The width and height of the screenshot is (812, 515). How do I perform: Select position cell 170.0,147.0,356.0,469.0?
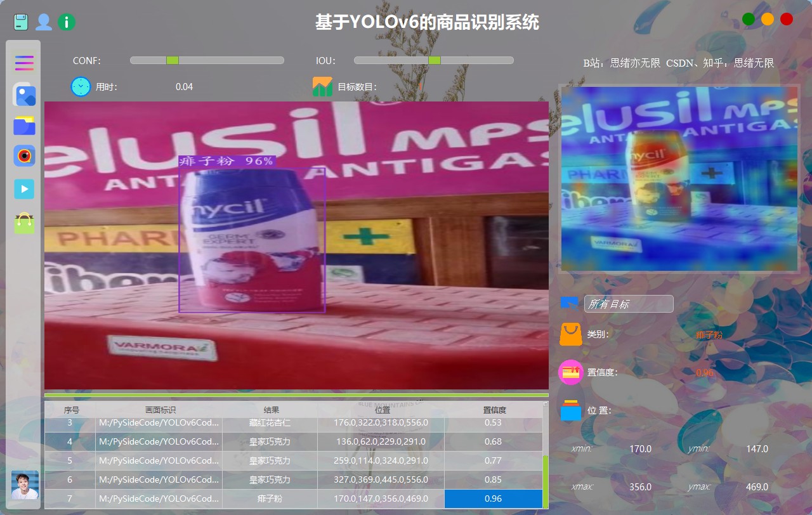(381, 499)
